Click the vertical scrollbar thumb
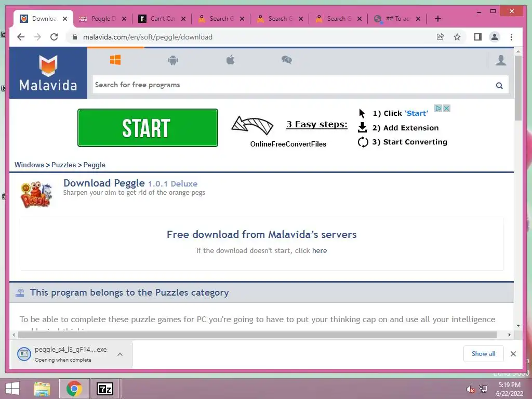 pos(518,88)
